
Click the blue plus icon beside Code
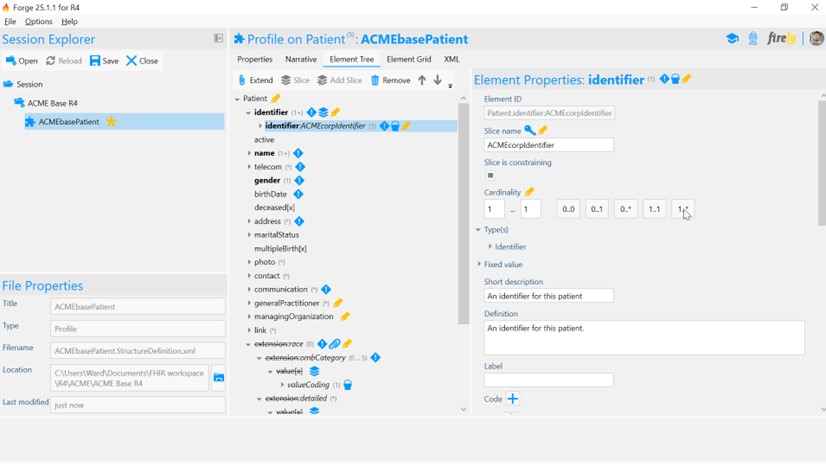pyautogui.click(x=512, y=399)
